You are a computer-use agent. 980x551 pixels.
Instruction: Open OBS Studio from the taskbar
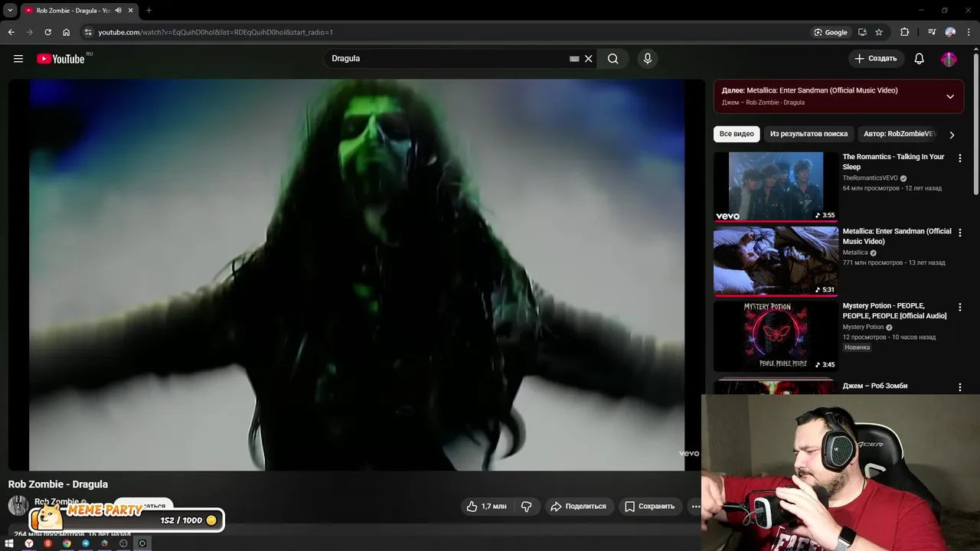coord(123,543)
